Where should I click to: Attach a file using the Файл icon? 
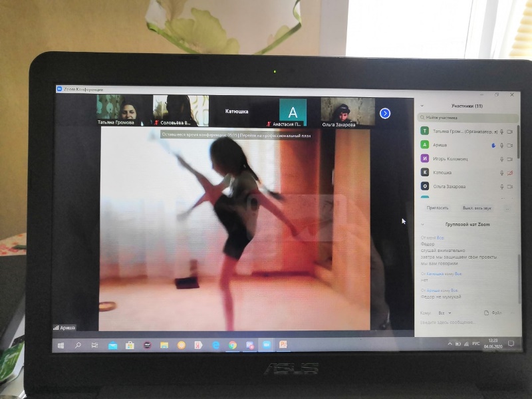click(x=491, y=313)
